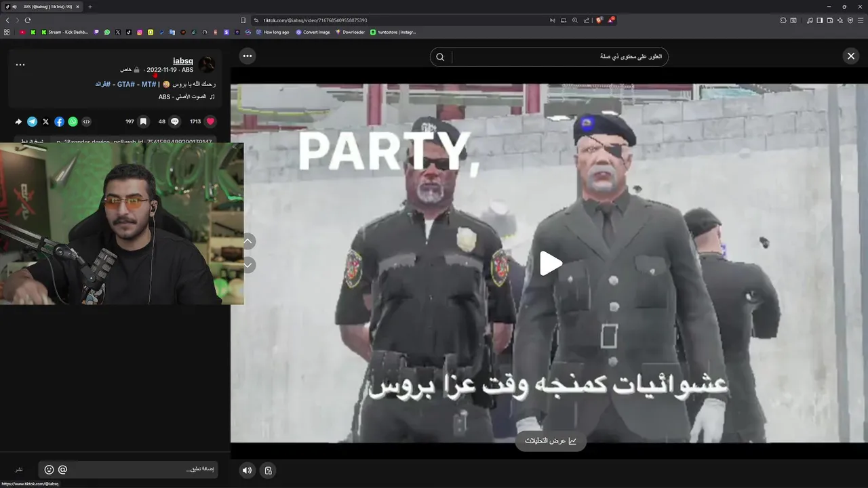Open the Snapchat bookmark icon
Image resolution: width=868 pixels, height=488 pixels.
click(x=151, y=32)
